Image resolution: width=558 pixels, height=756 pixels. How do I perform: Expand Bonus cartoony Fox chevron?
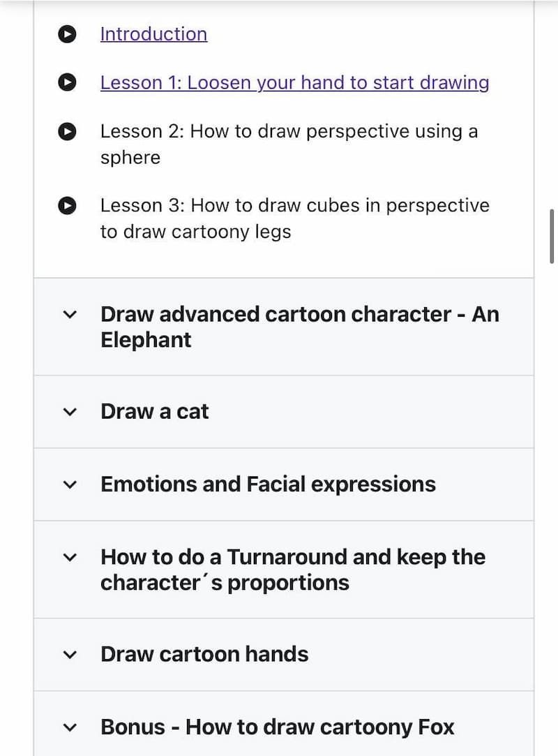click(70, 727)
